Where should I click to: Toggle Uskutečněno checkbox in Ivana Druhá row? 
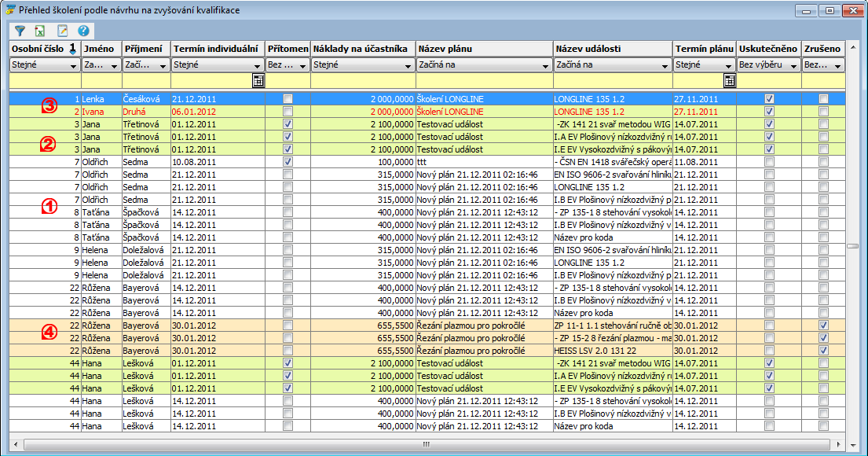tap(769, 112)
